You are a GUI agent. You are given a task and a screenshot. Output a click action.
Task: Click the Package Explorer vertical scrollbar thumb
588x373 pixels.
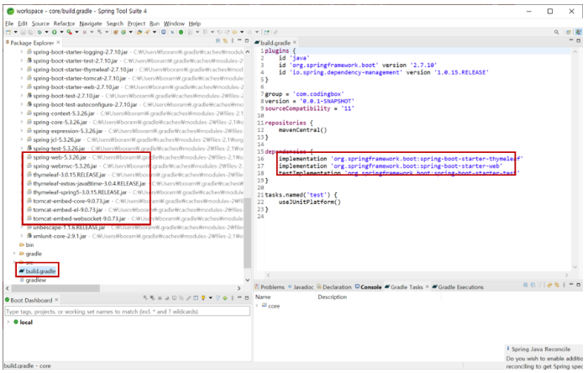click(247, 234)
